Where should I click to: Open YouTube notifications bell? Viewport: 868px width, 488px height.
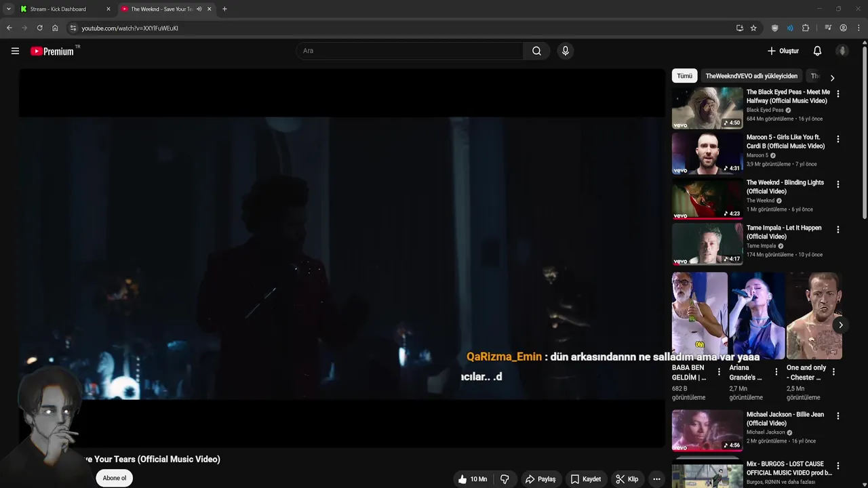pyautogui.click(x=817, y=51)
